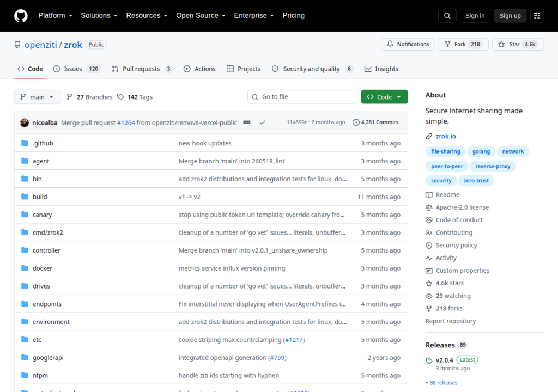
Task: Open the cmd/zrok2 folder
Action: (48, 232)
